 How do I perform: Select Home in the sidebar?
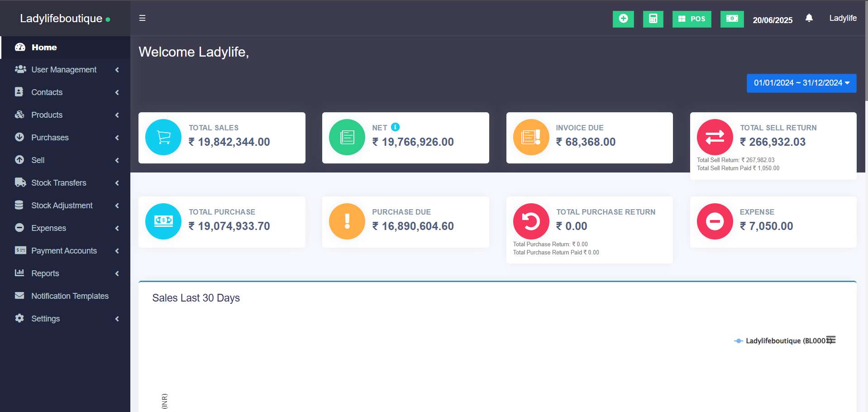coord(44,48)
